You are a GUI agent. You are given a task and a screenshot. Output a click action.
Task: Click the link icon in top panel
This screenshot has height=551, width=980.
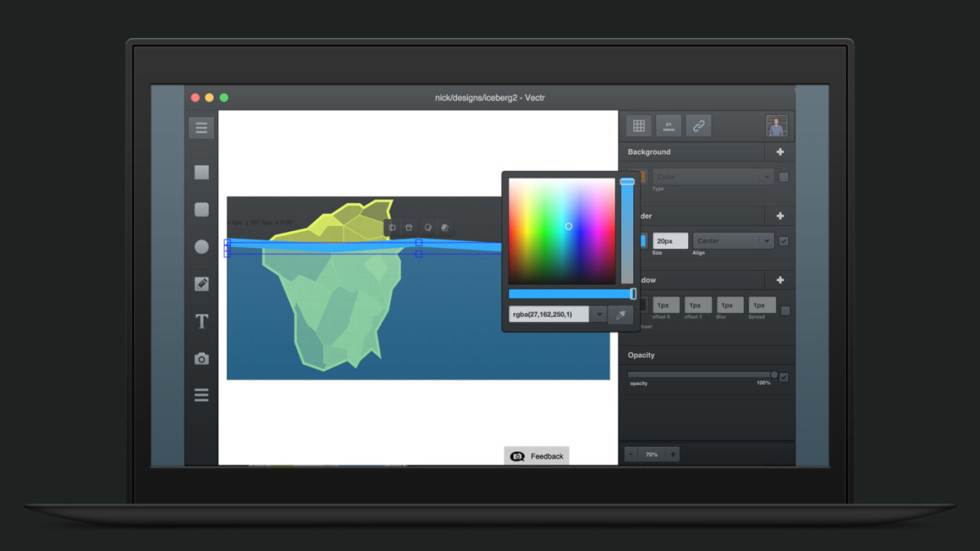coord(698,126)
